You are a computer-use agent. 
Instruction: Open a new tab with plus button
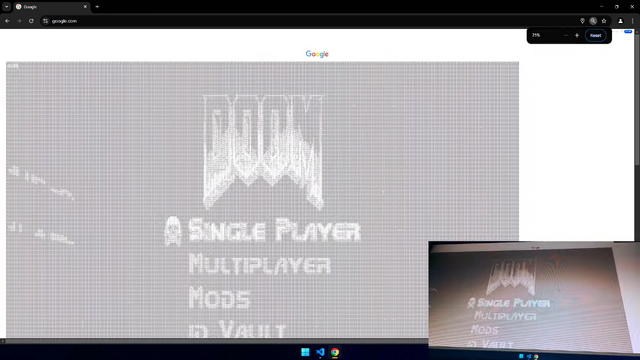[x=97, y=7]
